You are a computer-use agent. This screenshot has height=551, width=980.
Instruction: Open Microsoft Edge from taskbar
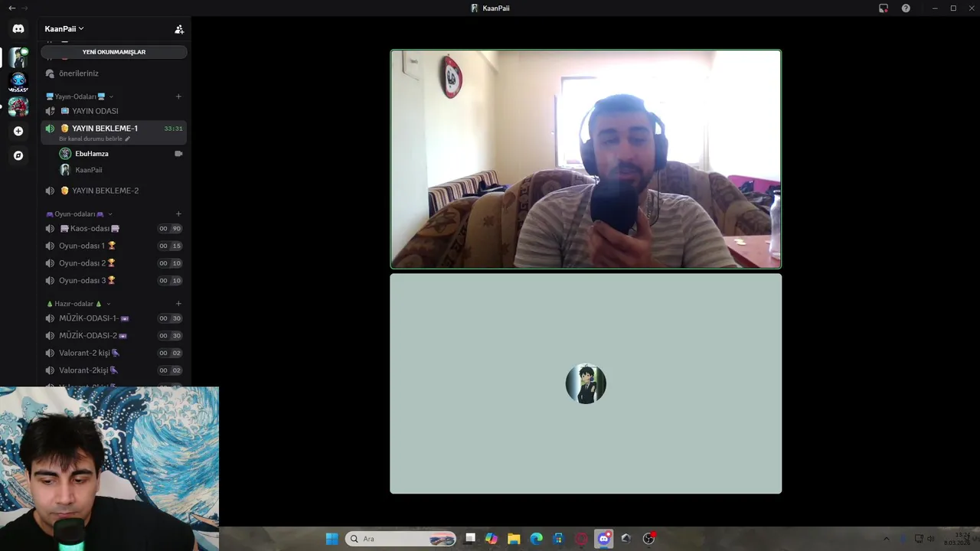[x=536, y=539]
